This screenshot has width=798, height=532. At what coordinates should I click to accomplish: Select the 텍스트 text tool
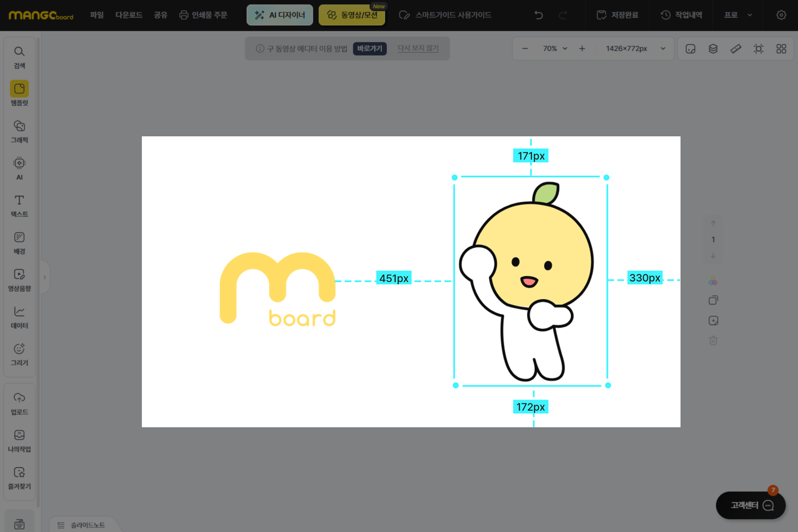19,205
